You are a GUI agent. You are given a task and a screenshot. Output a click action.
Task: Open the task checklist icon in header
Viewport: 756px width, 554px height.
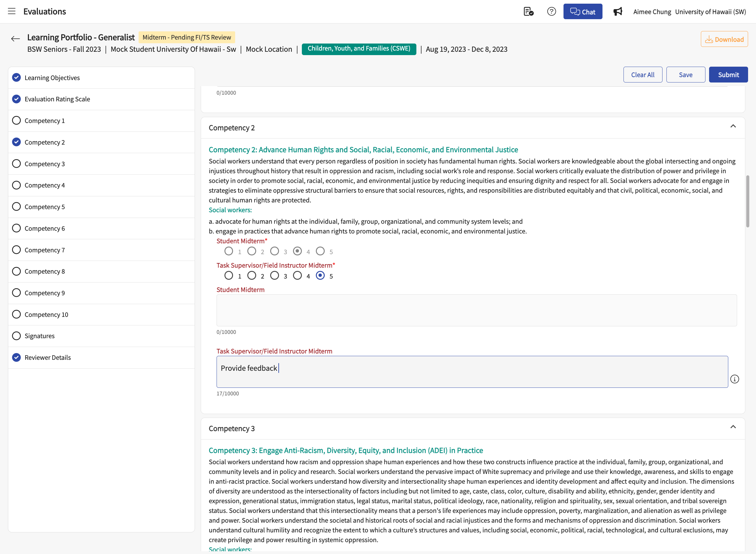click(x=528, y=11)
